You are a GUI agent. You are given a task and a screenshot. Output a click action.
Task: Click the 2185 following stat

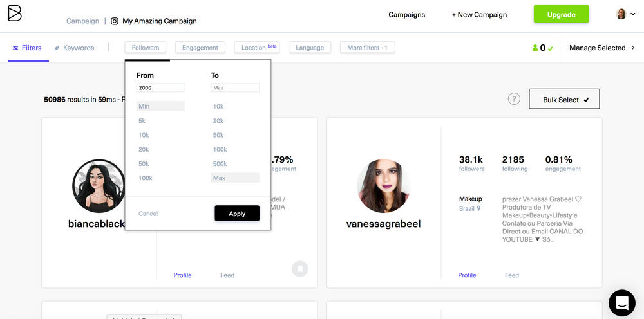[515, 163]
